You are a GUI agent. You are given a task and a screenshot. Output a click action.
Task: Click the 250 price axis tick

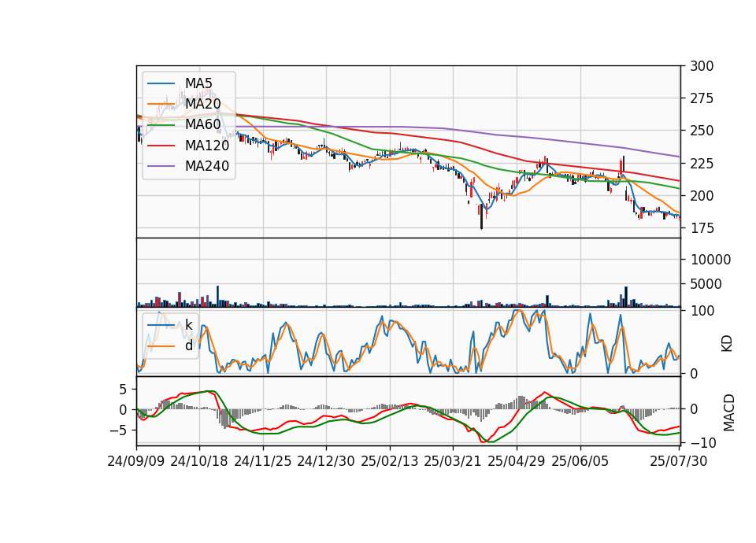[x=702, y=131]
